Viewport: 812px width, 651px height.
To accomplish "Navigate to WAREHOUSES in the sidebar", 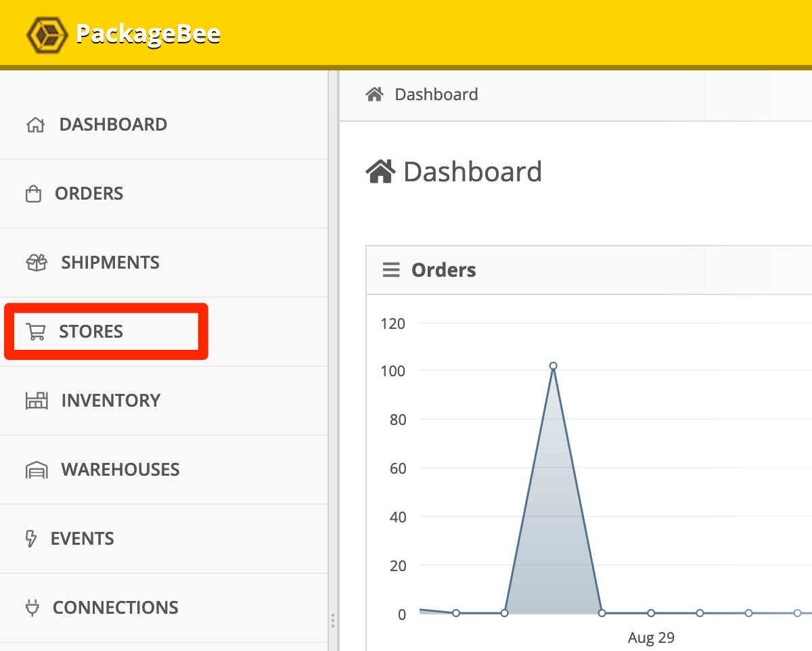I will coord(120,470).
